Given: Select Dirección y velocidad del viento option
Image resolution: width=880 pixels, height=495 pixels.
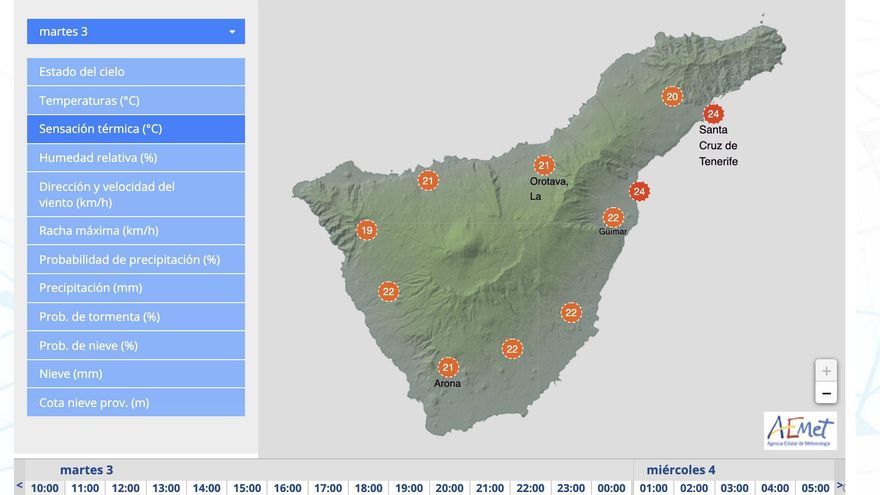Looking at the screenshot, I should tap(136, 194).
